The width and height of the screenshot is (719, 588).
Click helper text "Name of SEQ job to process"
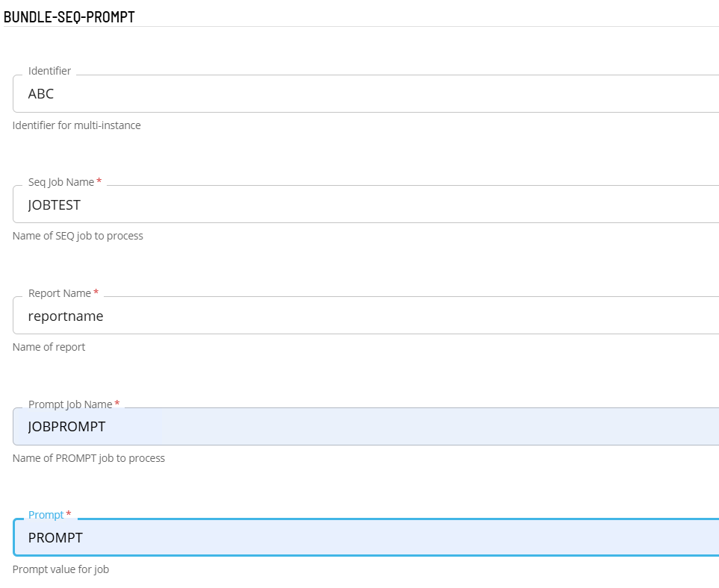click(78, 236)
